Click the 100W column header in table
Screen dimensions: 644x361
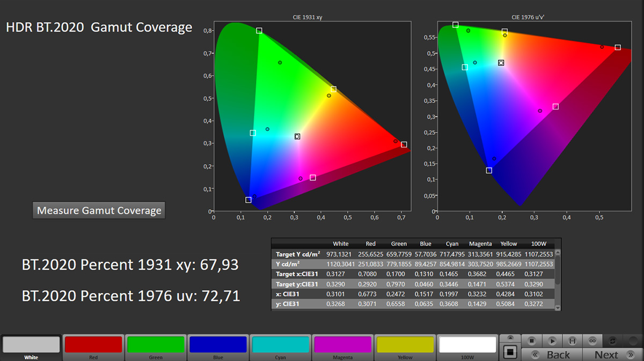538,244
